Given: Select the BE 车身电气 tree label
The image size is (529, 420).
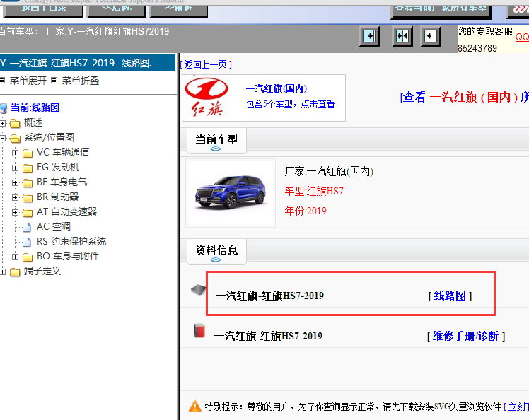Looking at the screenshot, I should (x=62, y=182).
